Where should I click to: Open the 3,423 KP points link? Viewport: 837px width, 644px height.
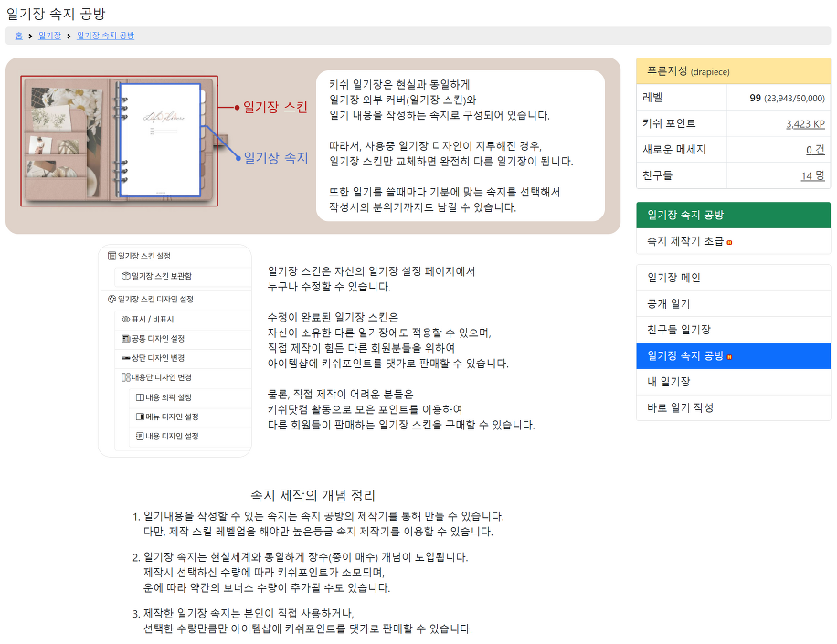pyautogui.click(x=805, y=123)
